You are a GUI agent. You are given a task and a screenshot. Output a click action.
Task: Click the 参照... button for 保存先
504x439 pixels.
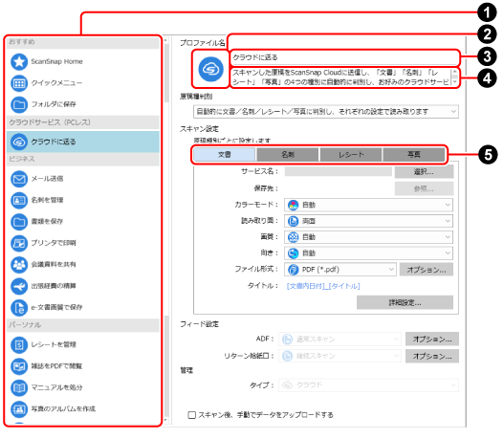coord(424,189)
